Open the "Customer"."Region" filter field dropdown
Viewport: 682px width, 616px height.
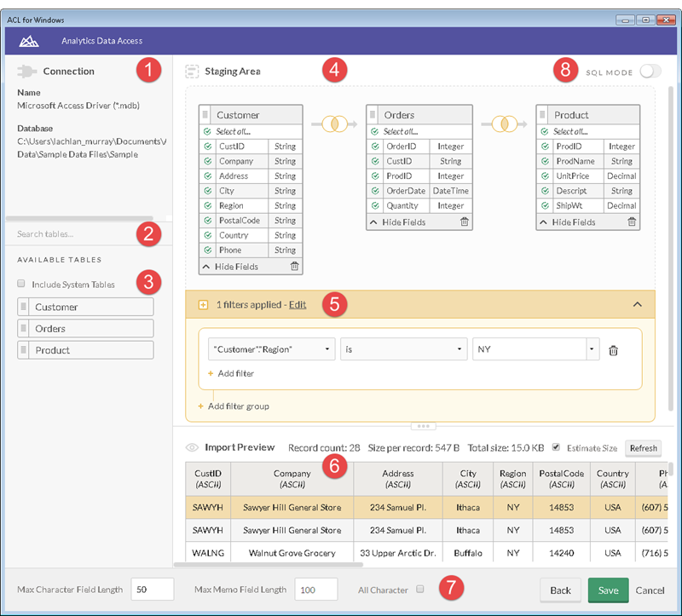271,349
